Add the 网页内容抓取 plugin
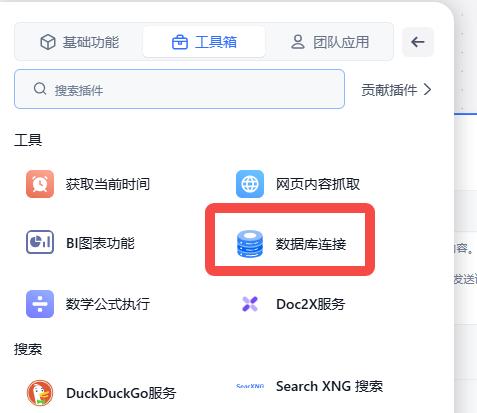 tap(298, 184)
